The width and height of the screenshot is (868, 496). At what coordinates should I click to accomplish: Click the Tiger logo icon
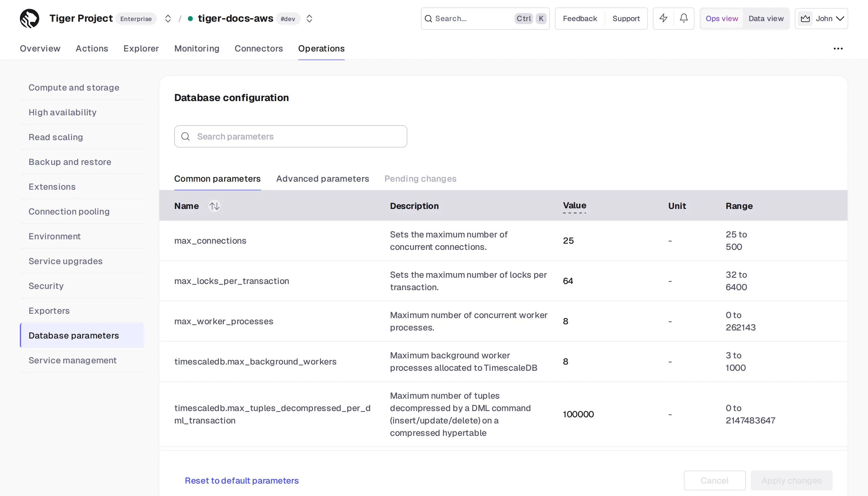coord(30,18)
